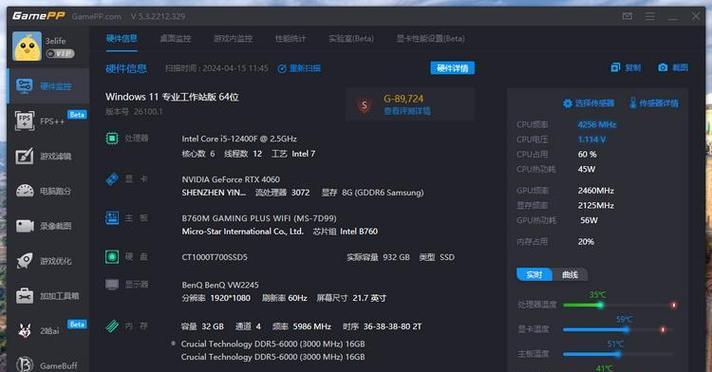Open the GameBuff sidebar item
The width and height of the screenshot is (712, 372).
[x=48, y=365]
